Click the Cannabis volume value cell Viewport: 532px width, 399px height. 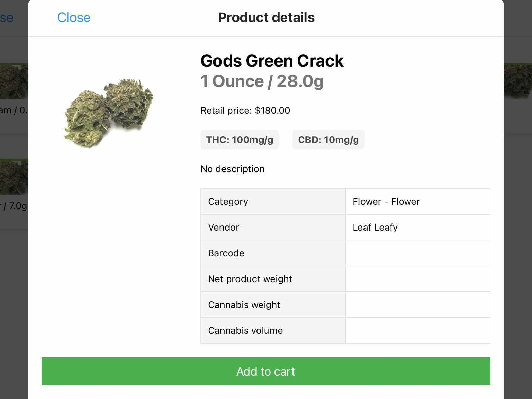[418, 331]
